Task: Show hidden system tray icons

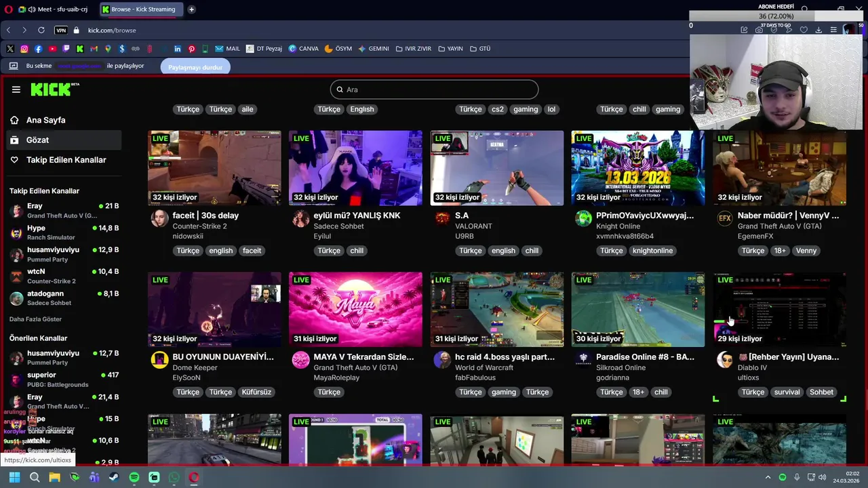Action: point(768,477)
